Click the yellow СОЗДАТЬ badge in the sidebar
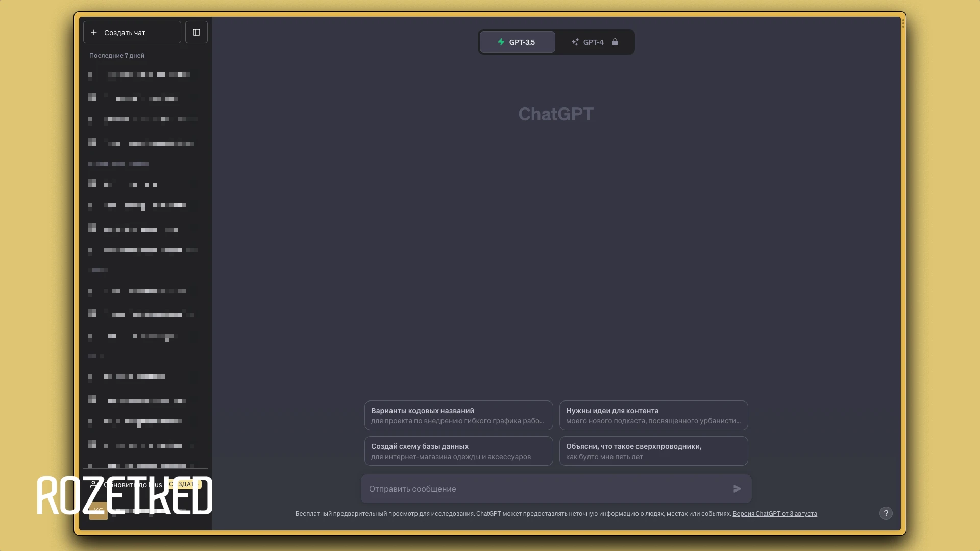 point(184,484)
